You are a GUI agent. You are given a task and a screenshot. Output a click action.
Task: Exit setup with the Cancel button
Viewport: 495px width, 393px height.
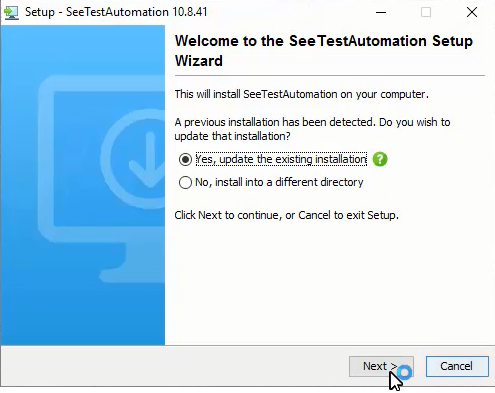(457, 366)
